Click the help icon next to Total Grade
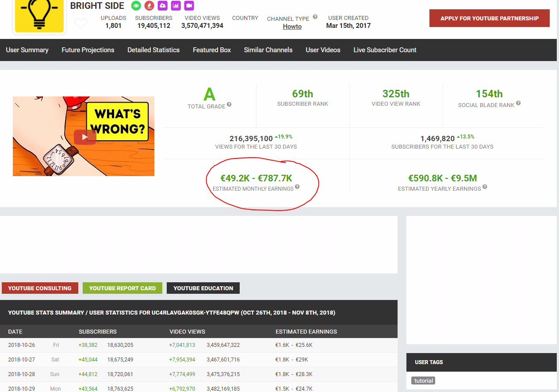Screen dimensions: 559x392 coord(229,105)
